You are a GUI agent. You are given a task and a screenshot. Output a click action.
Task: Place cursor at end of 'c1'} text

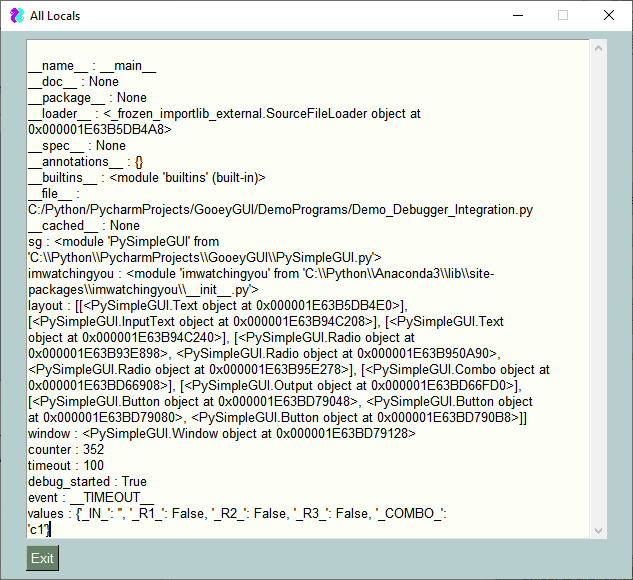[50, 530]
